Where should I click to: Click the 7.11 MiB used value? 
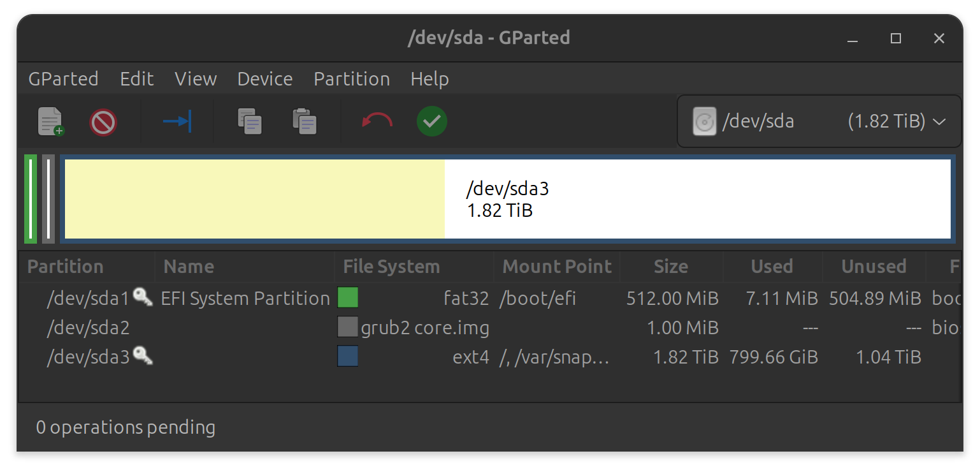click(x=781, y=298)
